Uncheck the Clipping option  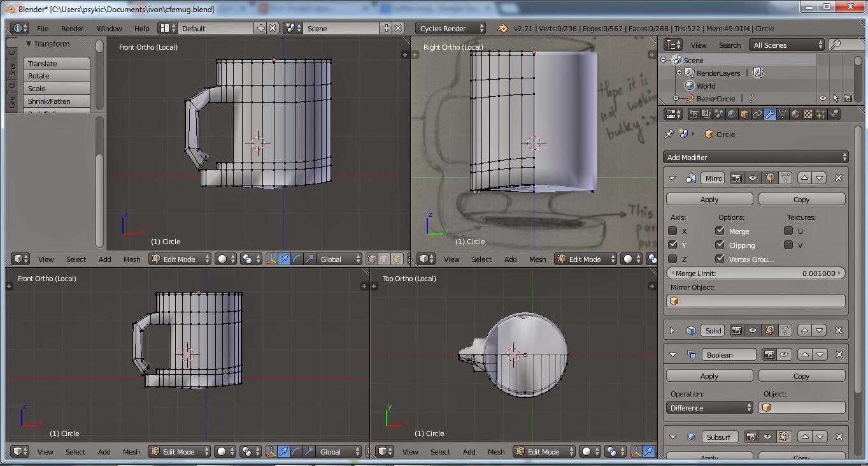pyautogui.click(x=720, y=245)
